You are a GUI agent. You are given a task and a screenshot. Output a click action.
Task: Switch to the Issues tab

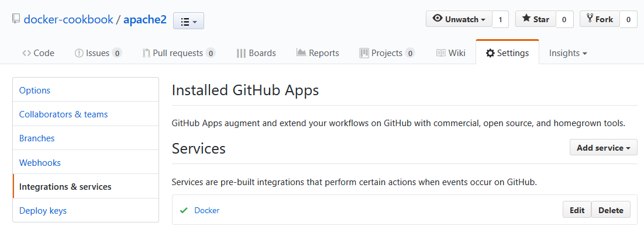click(98, 53)
